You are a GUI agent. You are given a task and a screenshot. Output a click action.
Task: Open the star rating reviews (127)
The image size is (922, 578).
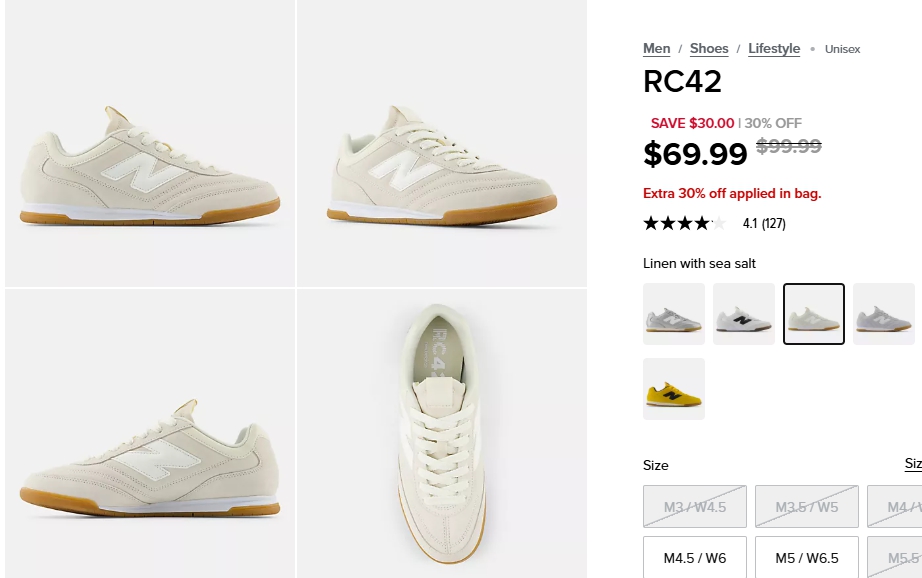(714, 223)
